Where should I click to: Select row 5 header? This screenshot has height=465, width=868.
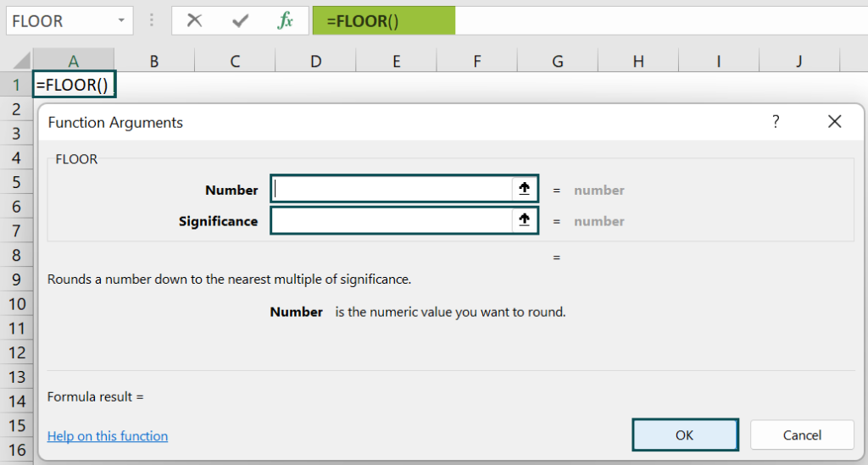(x=16, y=182)
